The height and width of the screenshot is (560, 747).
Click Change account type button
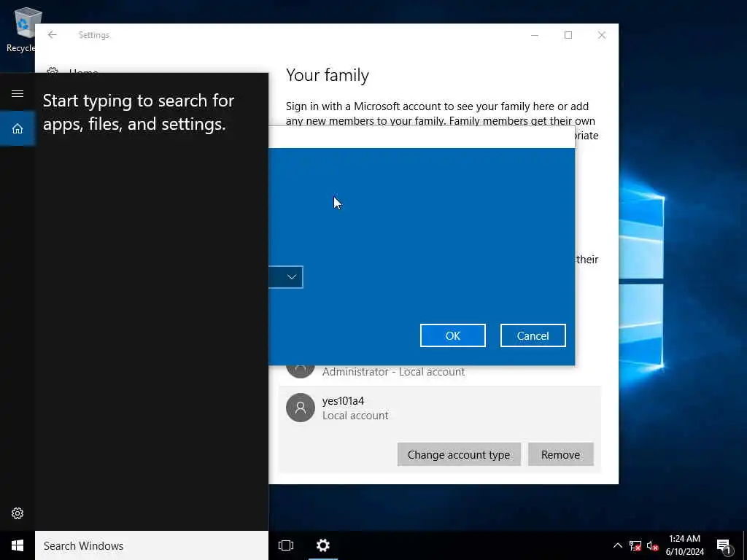459,455
